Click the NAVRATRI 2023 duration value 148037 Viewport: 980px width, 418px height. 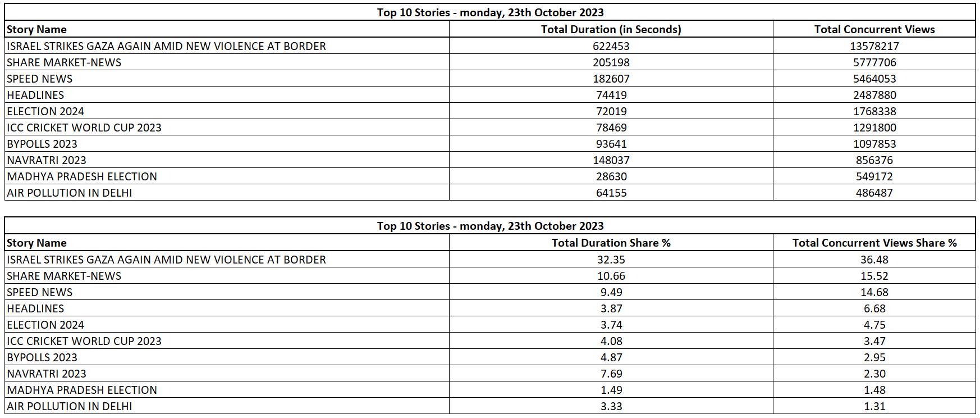pos(611,160)
